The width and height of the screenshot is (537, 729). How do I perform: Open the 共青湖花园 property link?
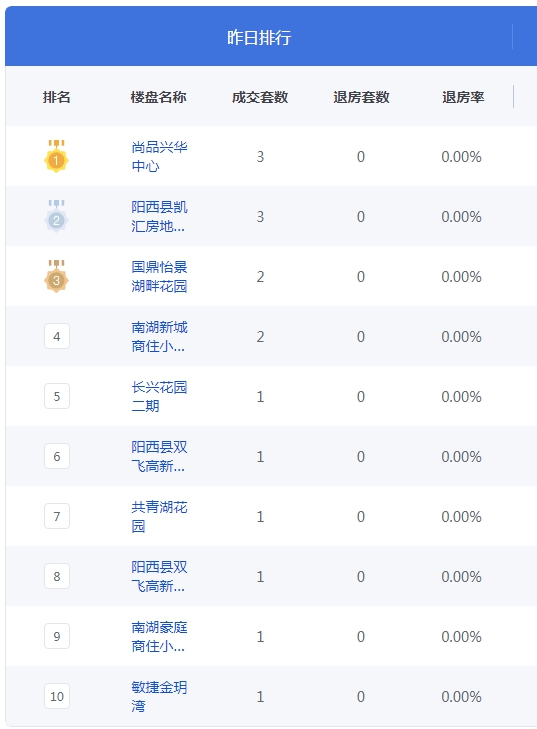click(x=159, y=516)
